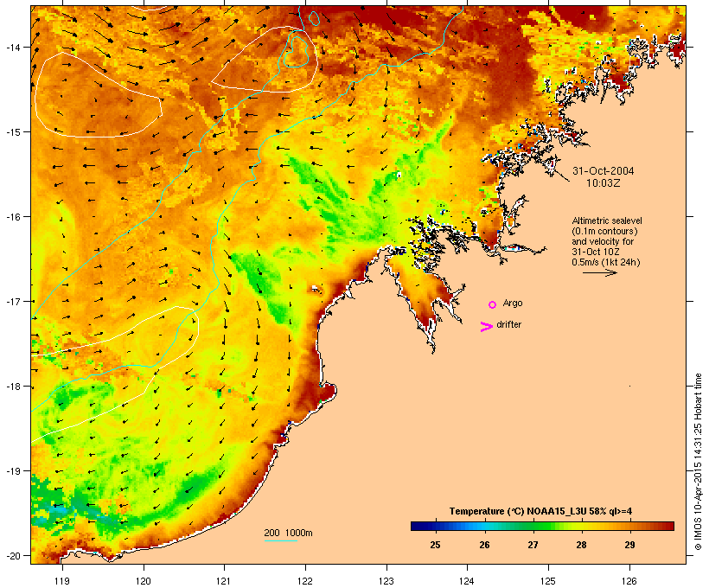
Task: Click the latitude axis label -14
Action: click(x=14, y=47)
